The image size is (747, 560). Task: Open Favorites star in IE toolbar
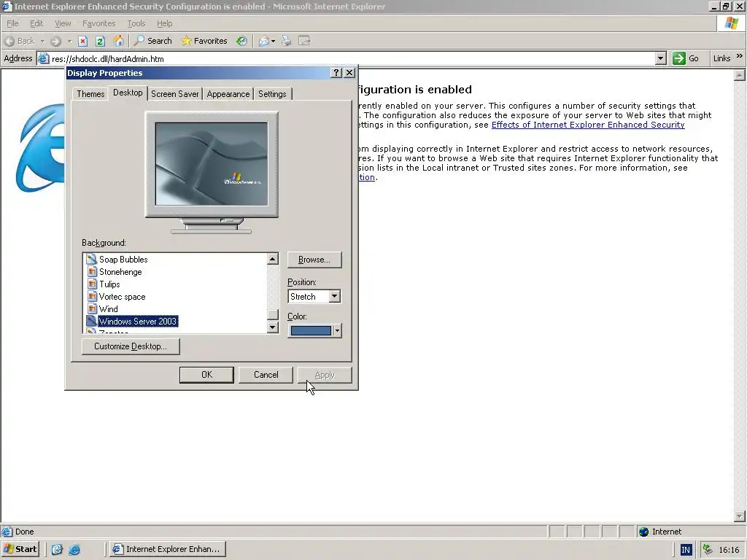tap(204, 41)
